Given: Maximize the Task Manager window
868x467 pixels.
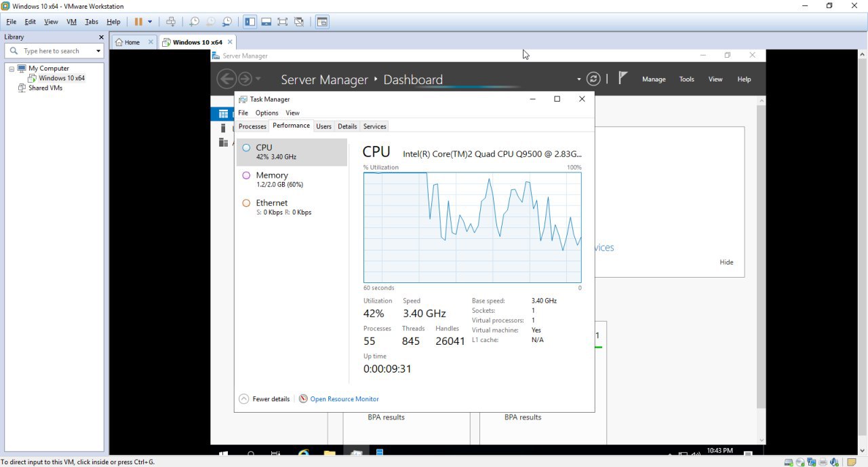Looking at the screenshot, I should pos(557,99).
